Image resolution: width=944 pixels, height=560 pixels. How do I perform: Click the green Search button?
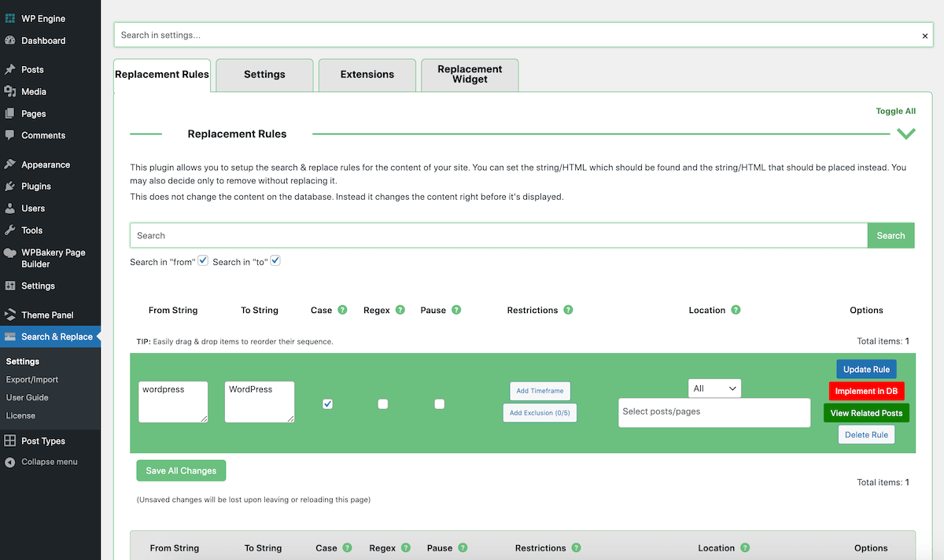[x=891, y=235]
